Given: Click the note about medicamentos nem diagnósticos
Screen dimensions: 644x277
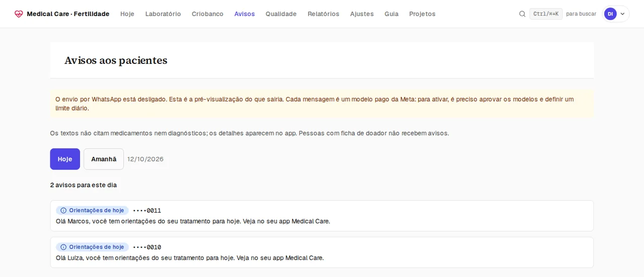Looking at the screenshot, I should coord(250,133).
